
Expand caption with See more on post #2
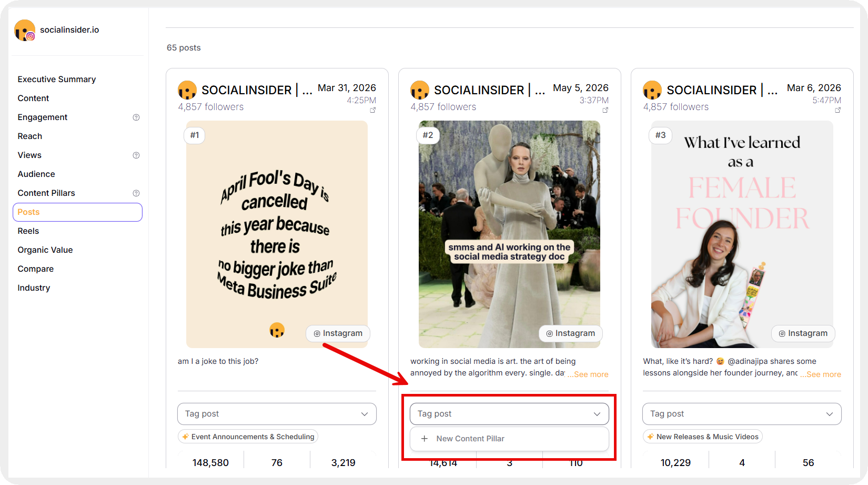[x=588, y=374]
